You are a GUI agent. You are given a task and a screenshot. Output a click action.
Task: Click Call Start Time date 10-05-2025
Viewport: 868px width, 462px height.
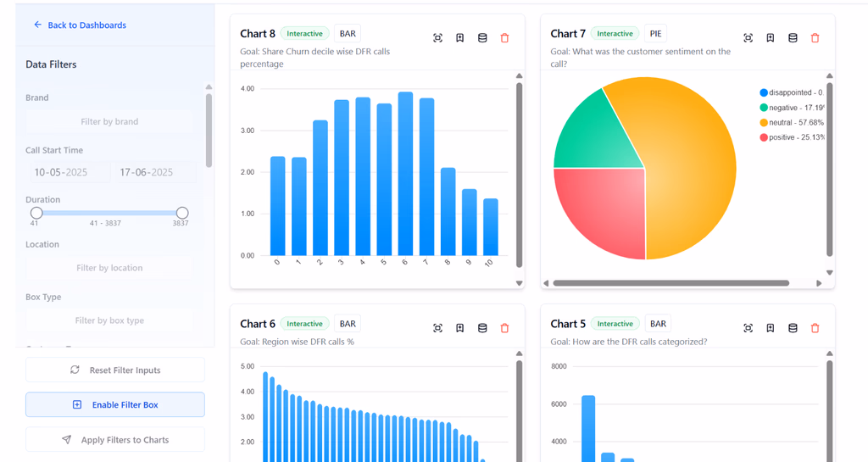[x=70, y=172]
